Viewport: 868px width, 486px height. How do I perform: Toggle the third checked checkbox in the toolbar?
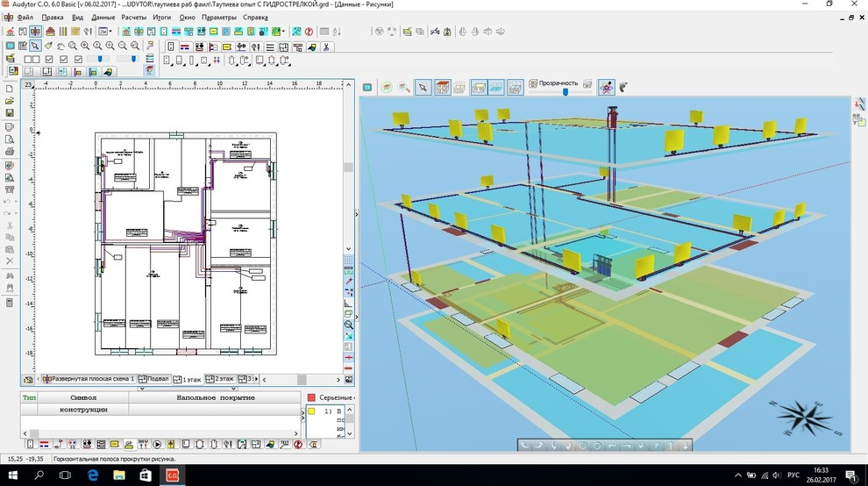pos(77,60)
